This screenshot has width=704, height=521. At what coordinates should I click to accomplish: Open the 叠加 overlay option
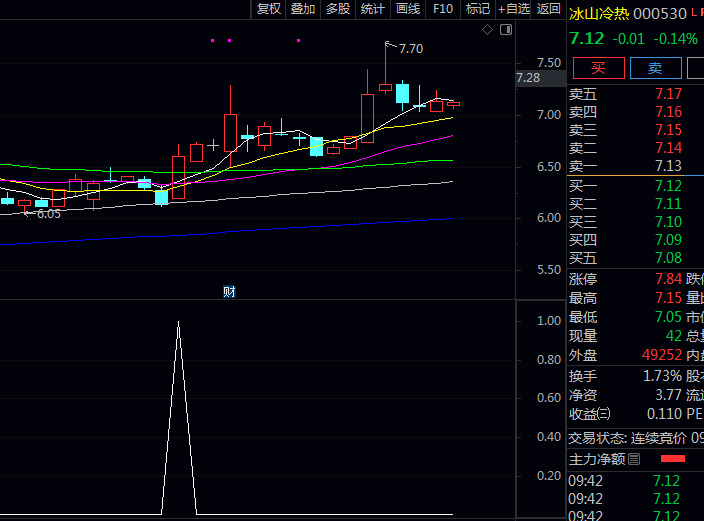pyautogui.click(x=303, y=9)
